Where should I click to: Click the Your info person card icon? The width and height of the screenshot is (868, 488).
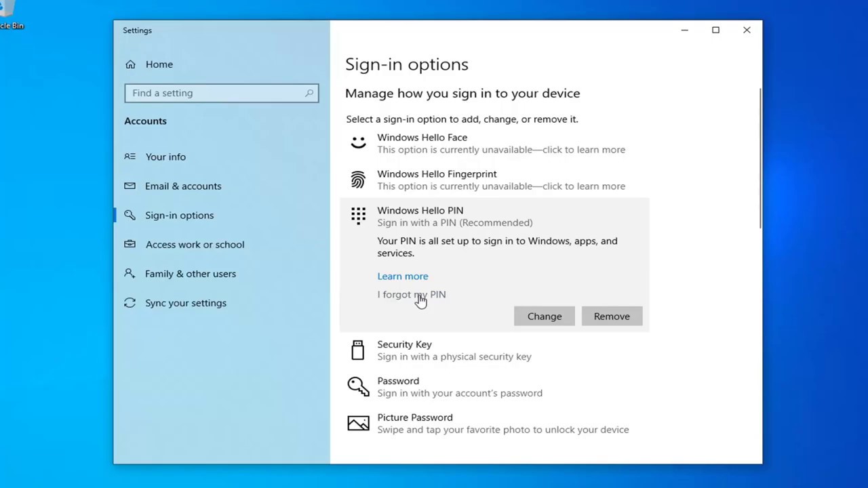130,157
